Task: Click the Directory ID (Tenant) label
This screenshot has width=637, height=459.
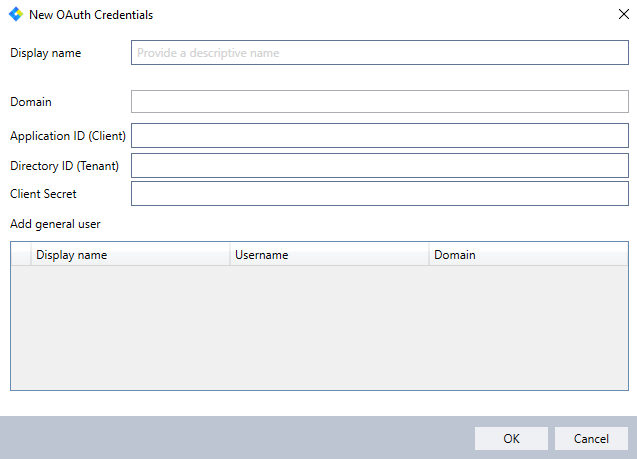Action: point(65,166)
